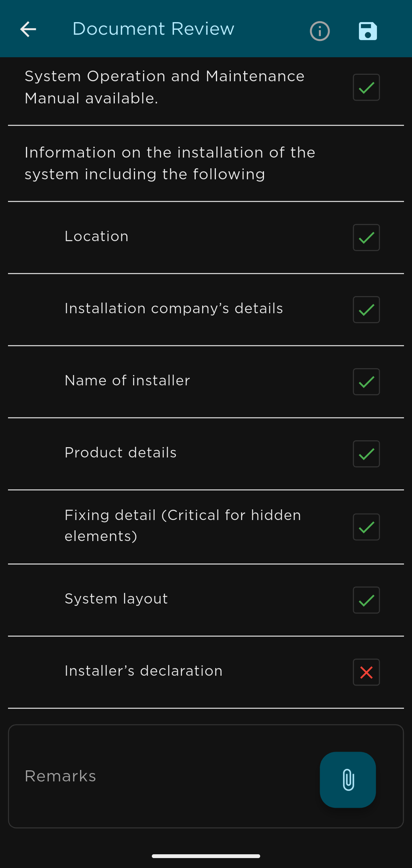Uncheck Installation company's details checkbox
Screen dimensions: 412x868
point(366,309)
